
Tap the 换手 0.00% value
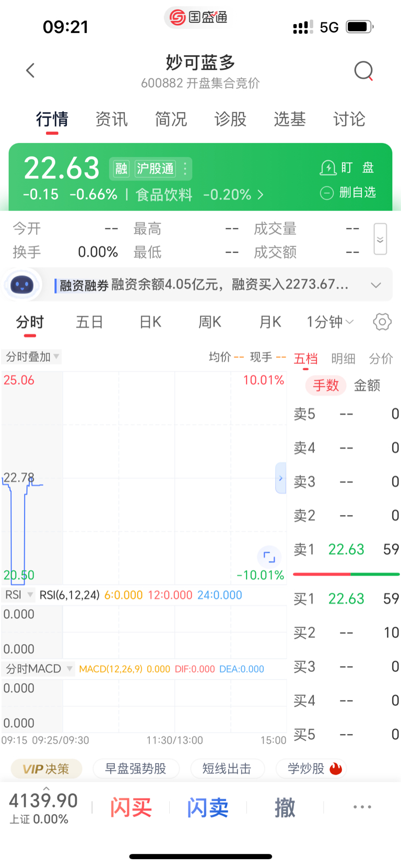pos(98,252)
